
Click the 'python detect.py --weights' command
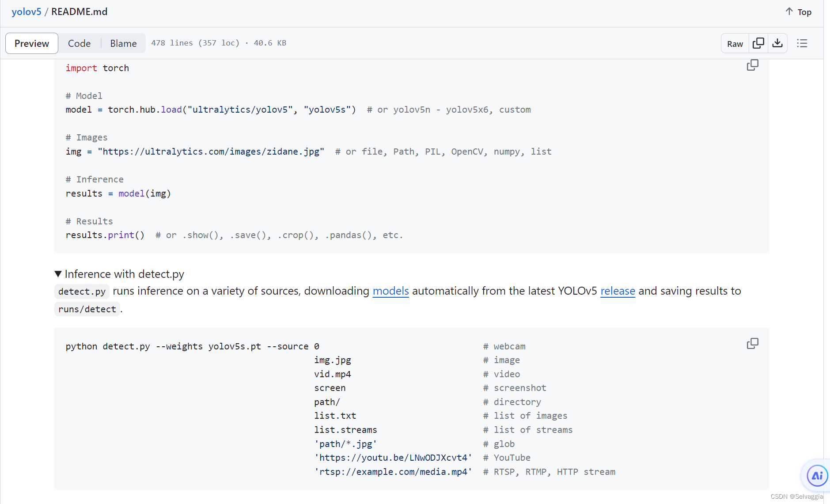tap(193, 346)
